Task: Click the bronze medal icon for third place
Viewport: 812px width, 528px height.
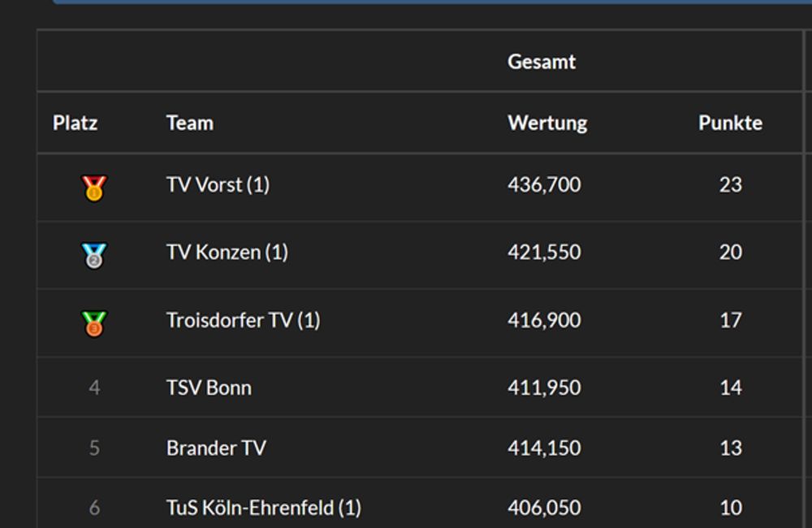Action: (94, 323)
